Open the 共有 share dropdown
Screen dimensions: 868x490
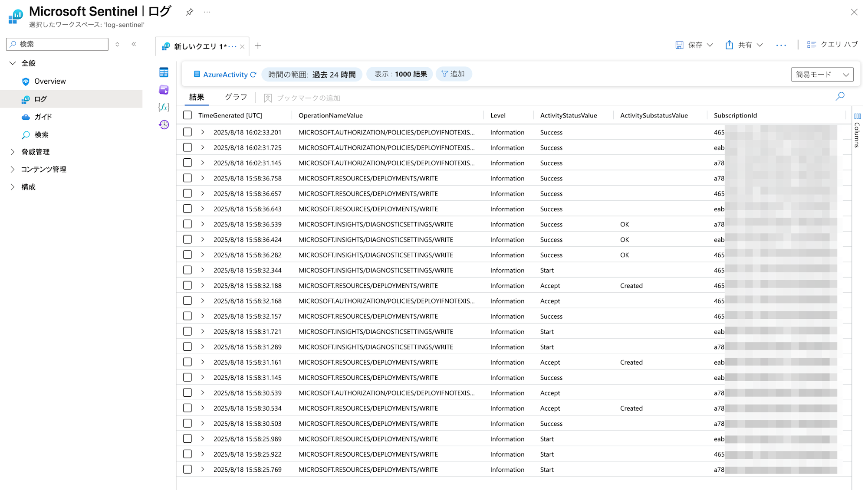(x=744, y=45)
